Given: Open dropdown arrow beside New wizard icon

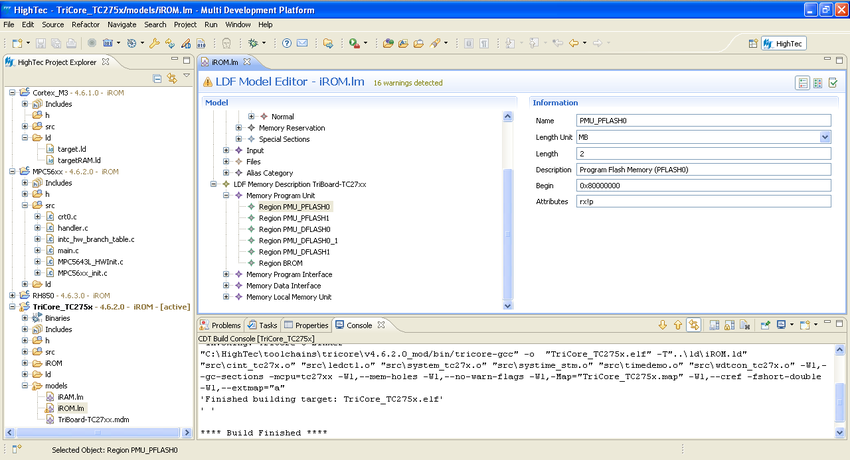Looking at the screenshot, I should coord(28,43).
